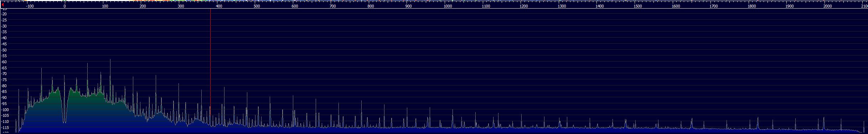The width and height of the screenshot is (868, 134).
Task: Click the red arrow marker at ruler start
Action: (x=2, y=5)
